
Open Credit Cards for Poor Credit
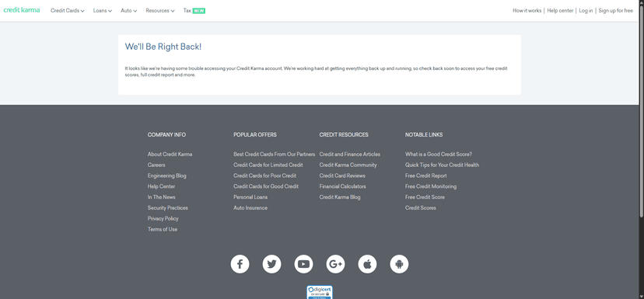click(x=265, y=176)
